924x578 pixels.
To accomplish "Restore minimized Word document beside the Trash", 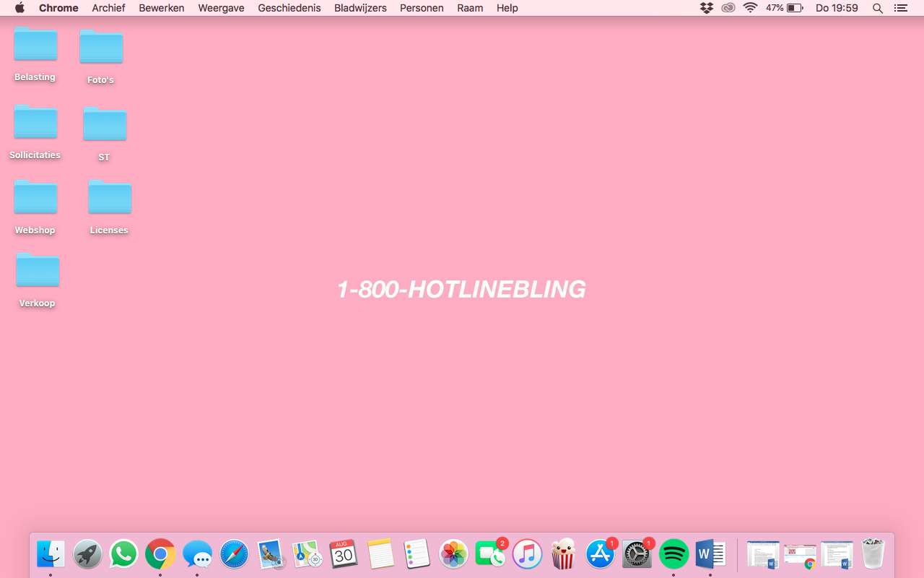I will 837,555.
